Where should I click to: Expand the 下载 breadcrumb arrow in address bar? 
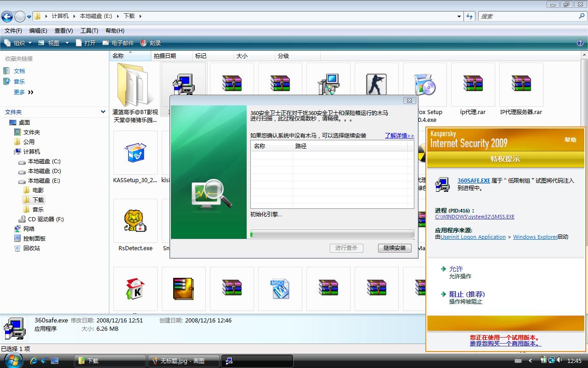[140, 16]
